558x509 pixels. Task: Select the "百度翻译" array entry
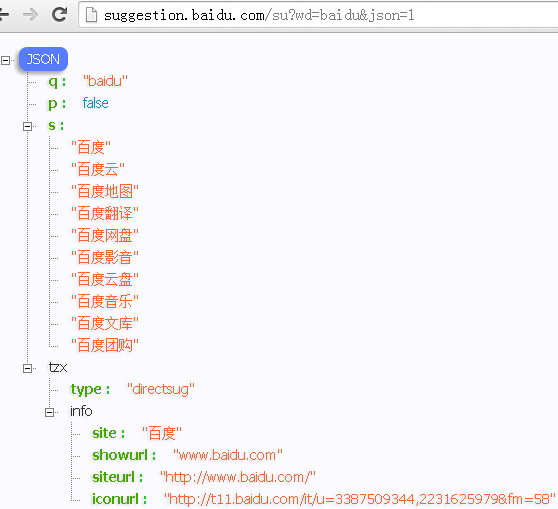(x=105, y=214)
